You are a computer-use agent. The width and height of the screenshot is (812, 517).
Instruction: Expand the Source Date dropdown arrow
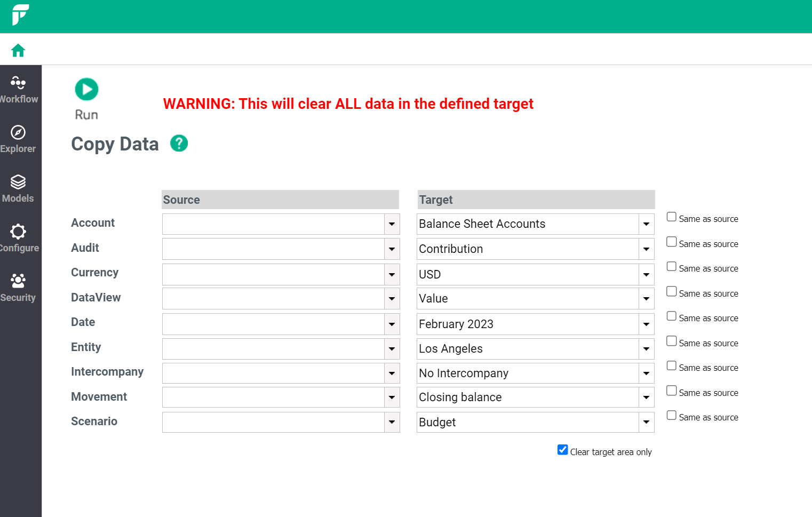[x=392, y=324]
